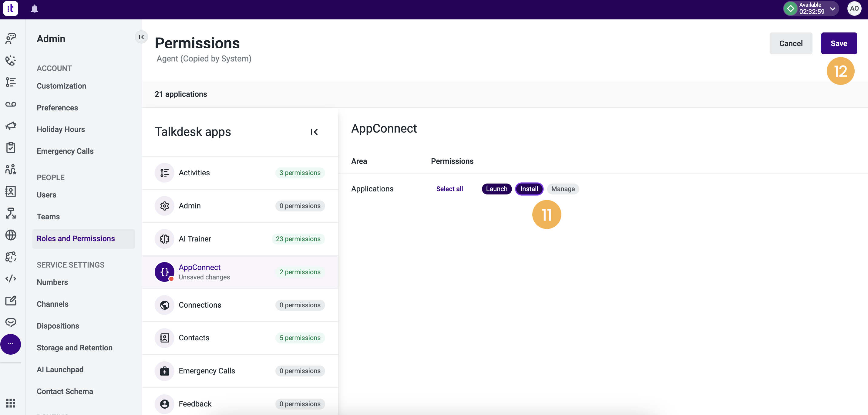Screen dimensions: 868x415
Task: Go to Users page
Action: (46, 195)
